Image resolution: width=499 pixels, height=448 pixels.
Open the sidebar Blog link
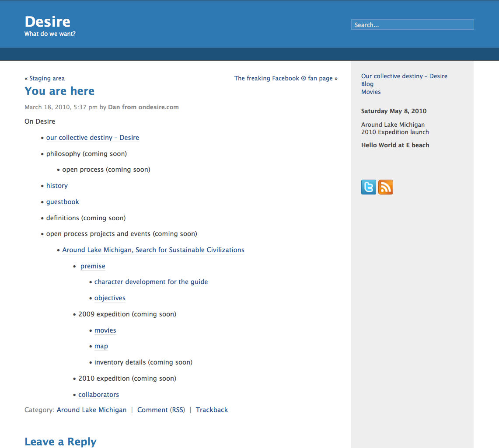367,84
